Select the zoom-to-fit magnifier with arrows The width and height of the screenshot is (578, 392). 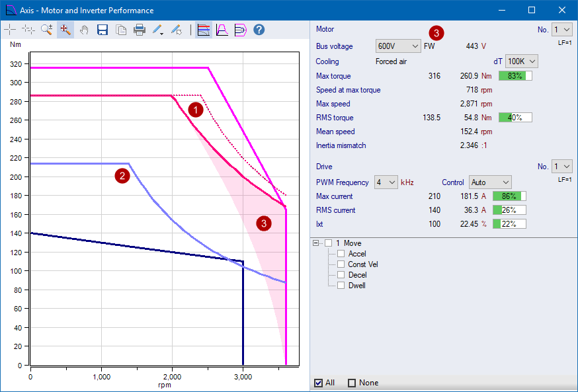pyautogui.click(x=65, y=30)
